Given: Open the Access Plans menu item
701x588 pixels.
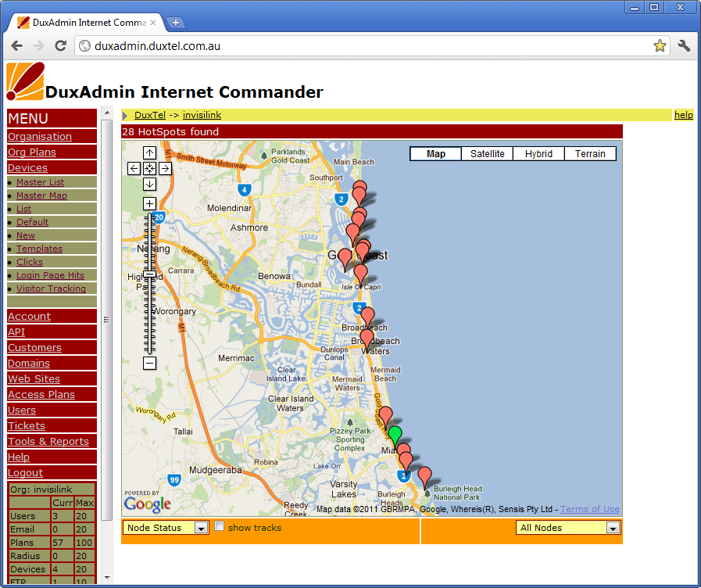Looking at the screenshot, I should pos(41,394).
